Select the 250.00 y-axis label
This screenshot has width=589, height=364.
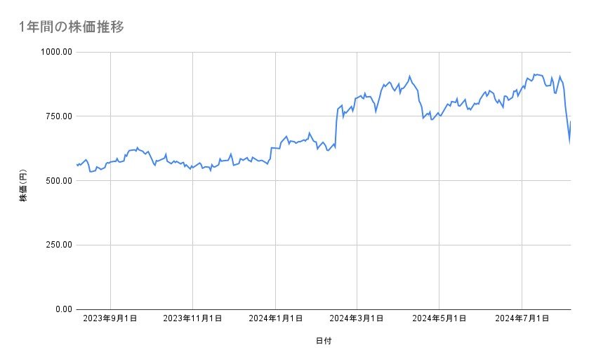(x=59, y=245)
